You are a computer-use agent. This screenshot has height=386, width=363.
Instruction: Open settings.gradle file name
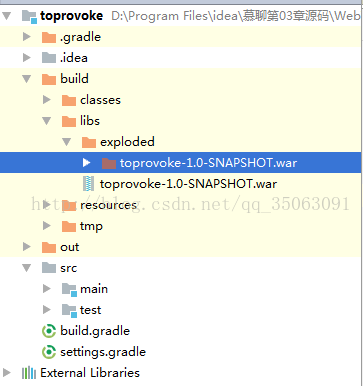coord(103,352)
